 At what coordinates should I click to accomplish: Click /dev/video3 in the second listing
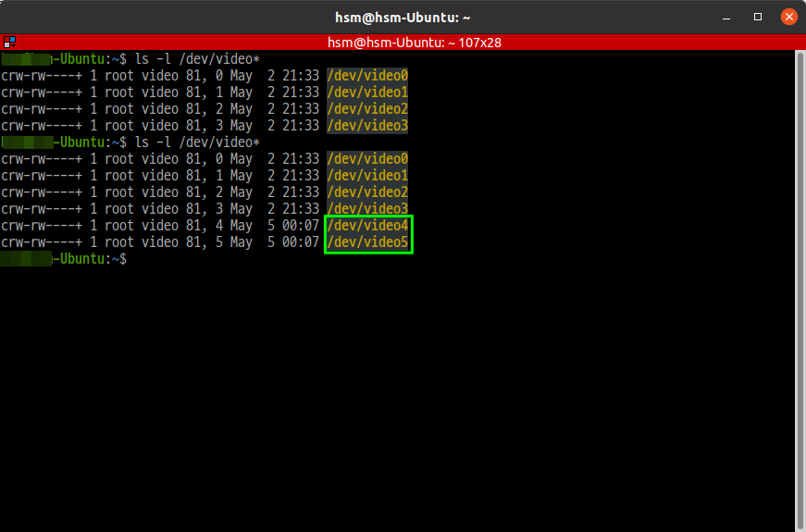coord(367,209)
